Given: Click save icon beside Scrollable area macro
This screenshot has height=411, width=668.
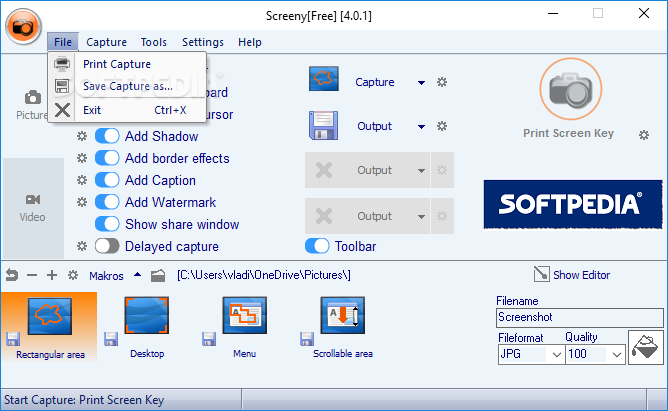Looking at the screenshot, I should (x=307, y=339).
